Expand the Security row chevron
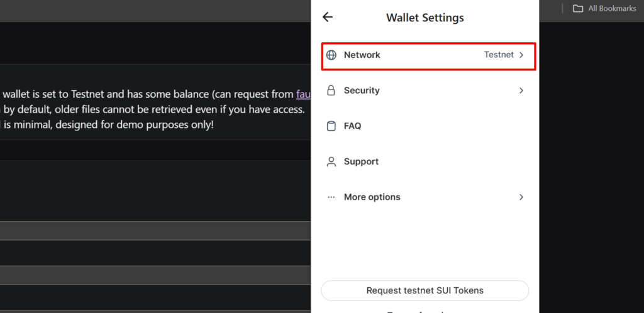The image size is (644, 313). point(521,91)
